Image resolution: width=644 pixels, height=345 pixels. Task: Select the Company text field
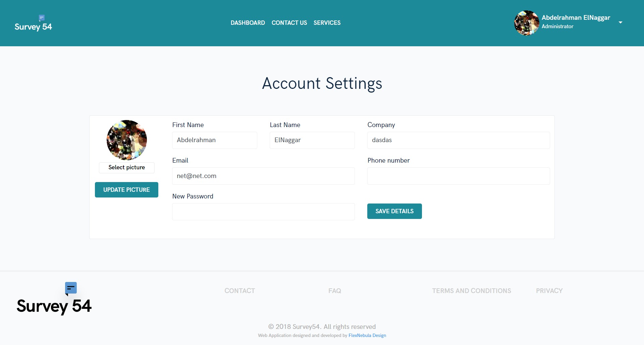458,140
